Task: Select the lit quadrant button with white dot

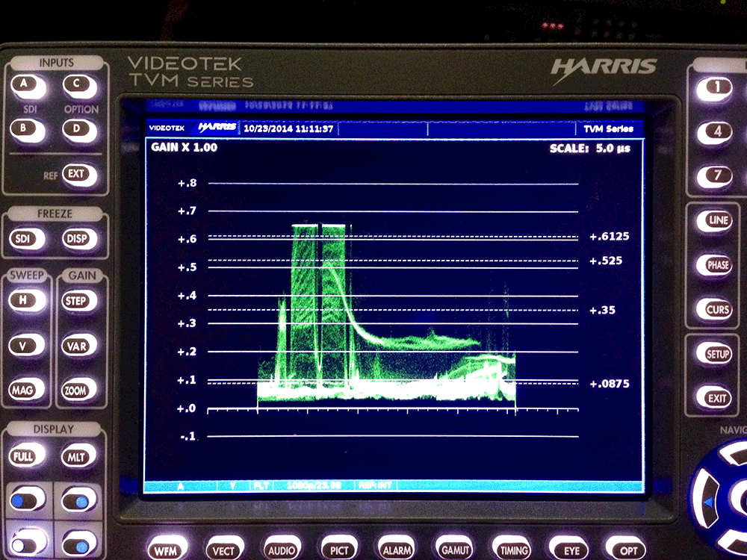Action: coord(28,544)
